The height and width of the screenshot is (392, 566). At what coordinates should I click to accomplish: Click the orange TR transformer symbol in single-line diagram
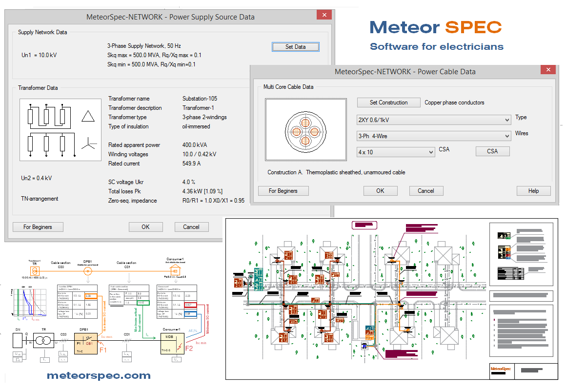point(35,270)
